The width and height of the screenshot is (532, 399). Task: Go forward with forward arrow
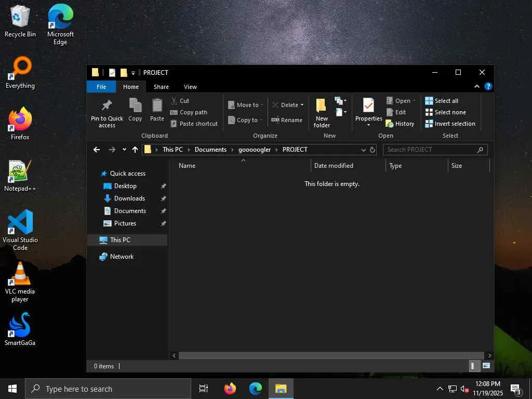click(x=112, y=150)
